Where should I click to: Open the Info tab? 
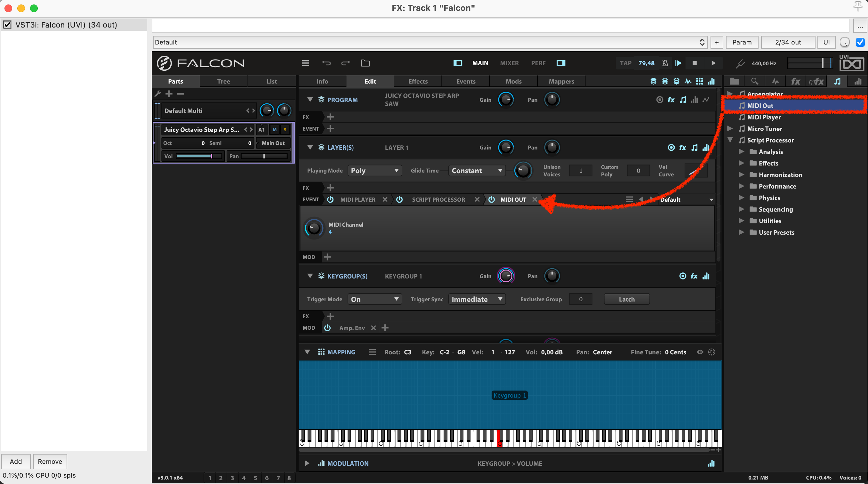click(x=322, y=81)
